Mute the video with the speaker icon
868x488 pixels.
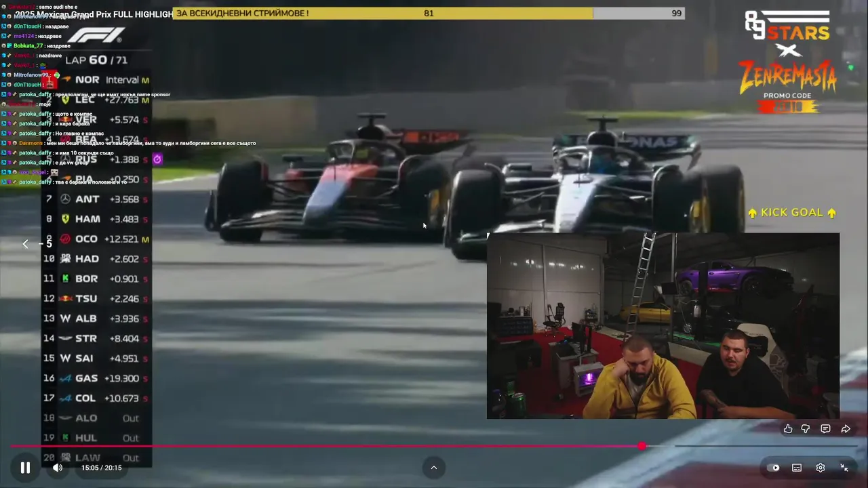coord(58,468)
